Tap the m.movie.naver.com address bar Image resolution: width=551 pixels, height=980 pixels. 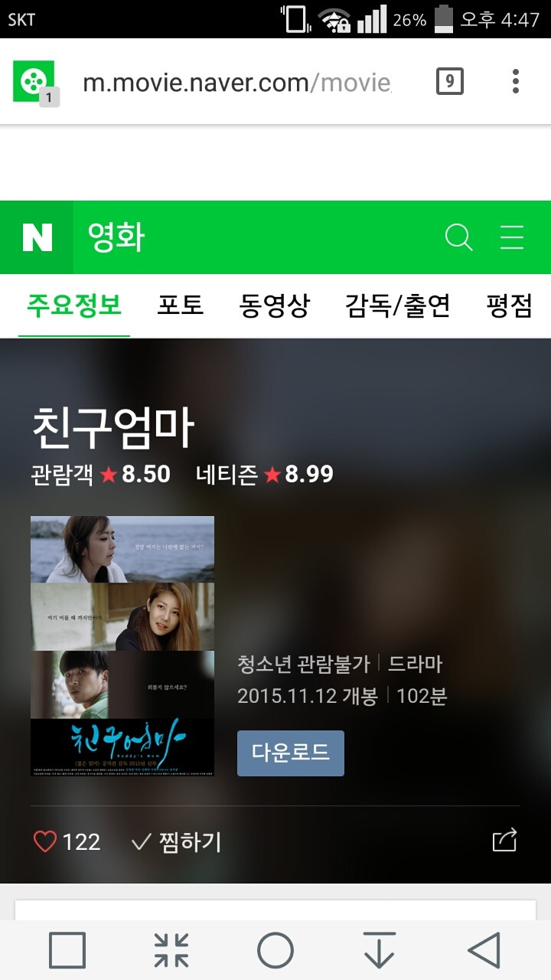237,82
